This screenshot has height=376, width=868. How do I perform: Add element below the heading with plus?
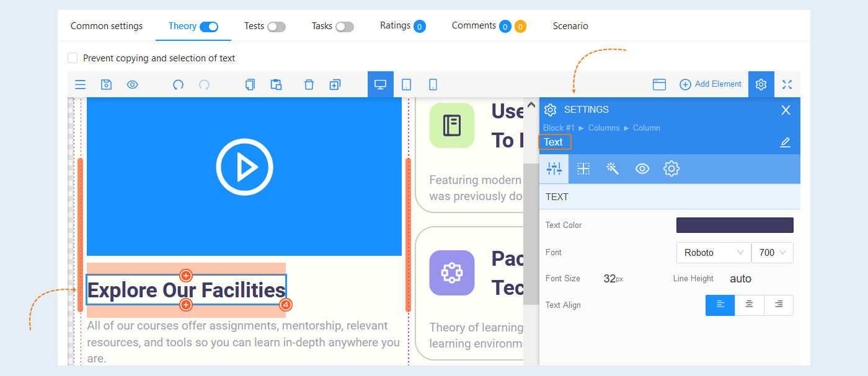point(185,305)
